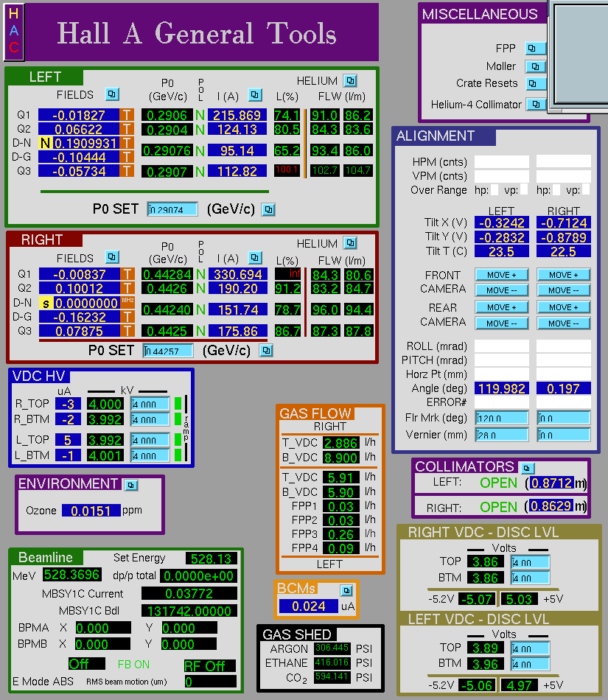This screenshot has width=608, height=700.
Task: Open the BCMs related display icon
Action: pyautogui.click(x=346, y=591)
